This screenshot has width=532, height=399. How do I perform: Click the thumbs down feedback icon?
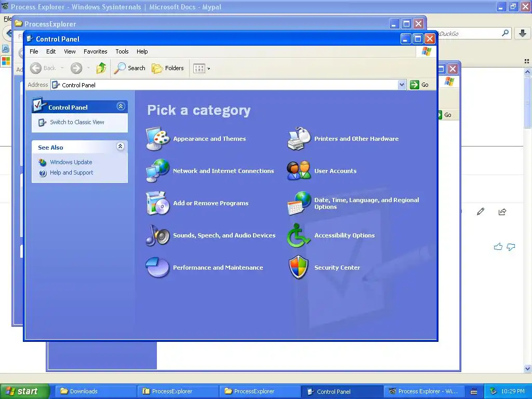click(511, 247)
